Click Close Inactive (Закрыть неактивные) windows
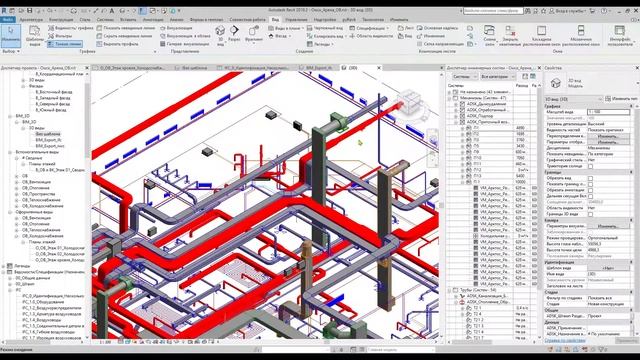 [x=510, y=36]
